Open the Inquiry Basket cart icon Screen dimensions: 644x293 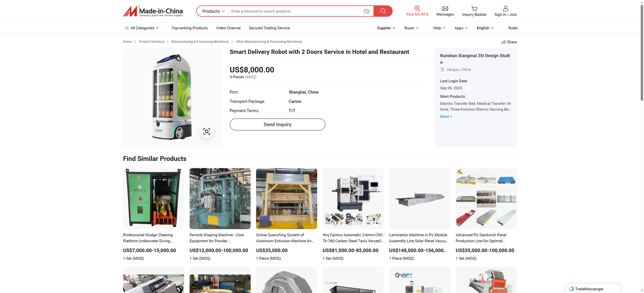474,8
